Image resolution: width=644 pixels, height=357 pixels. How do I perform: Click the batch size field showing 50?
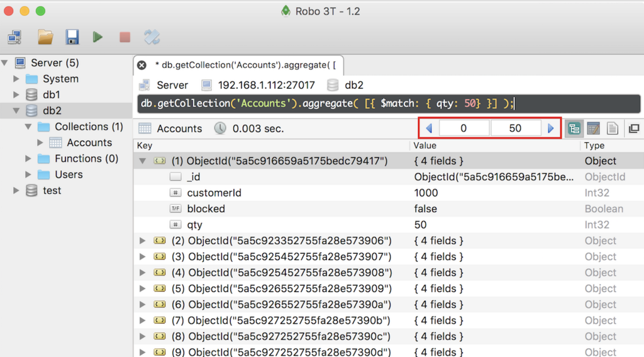tap(516, 128)
